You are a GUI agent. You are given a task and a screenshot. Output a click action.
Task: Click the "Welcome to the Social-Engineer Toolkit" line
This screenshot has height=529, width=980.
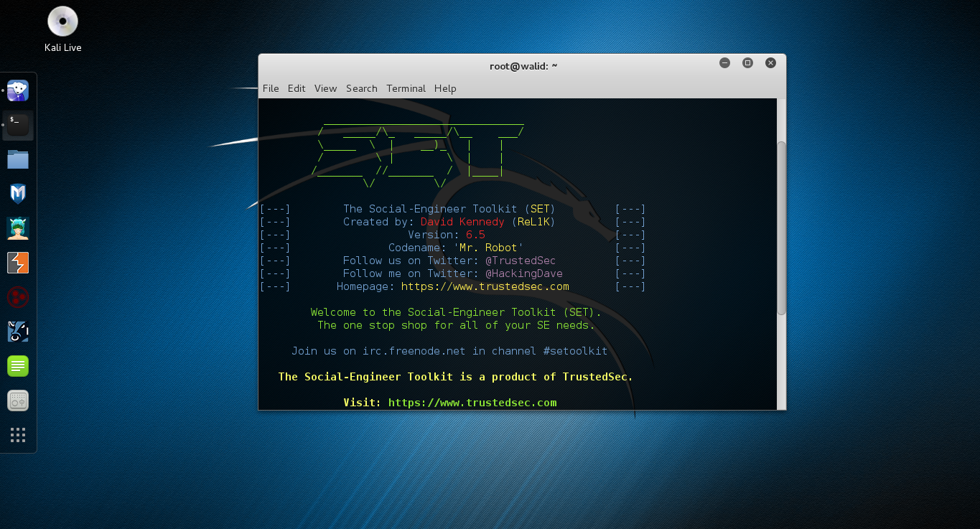pos(457,312)
